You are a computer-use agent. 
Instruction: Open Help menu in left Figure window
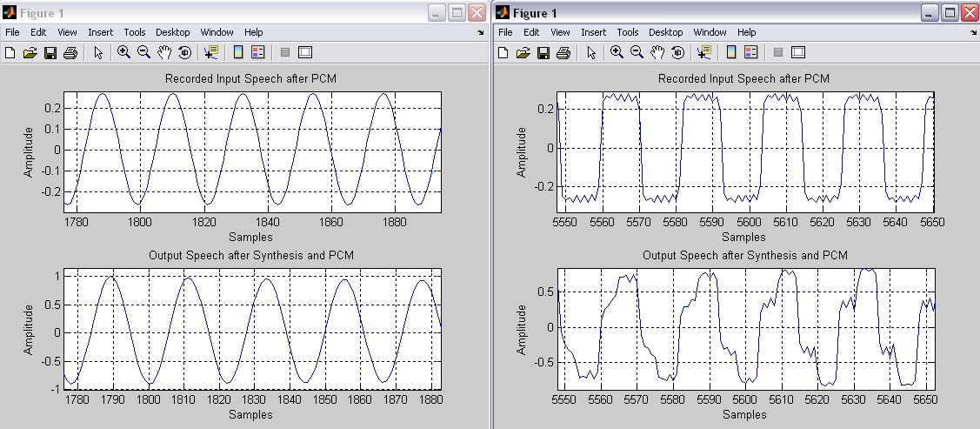click(x=254, y=32)
